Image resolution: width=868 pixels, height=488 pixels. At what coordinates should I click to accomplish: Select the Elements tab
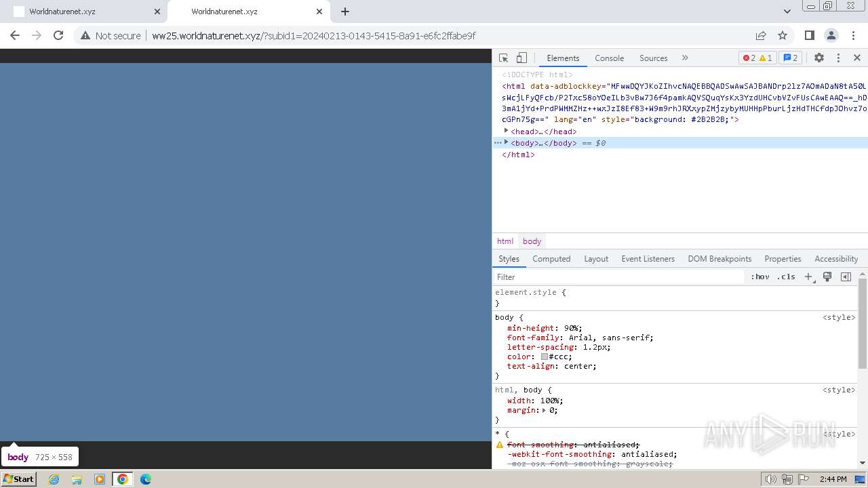pos(563,58)
